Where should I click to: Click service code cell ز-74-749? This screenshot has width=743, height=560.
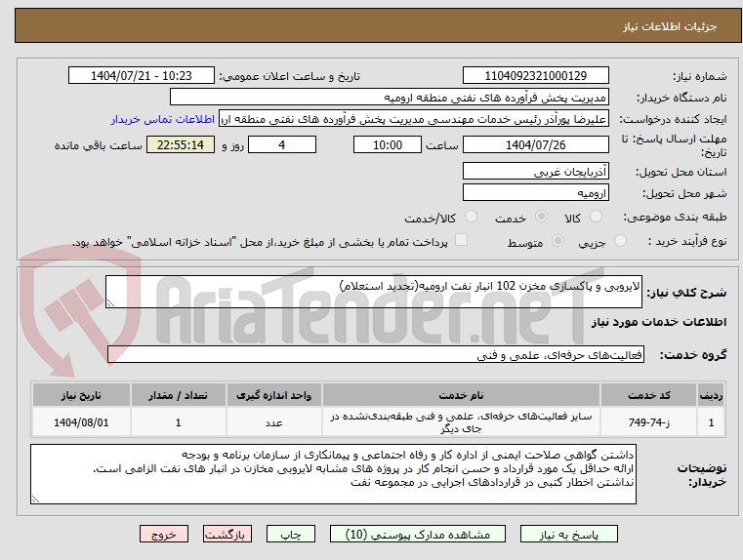pyautogui.click(x=648, y=422)
